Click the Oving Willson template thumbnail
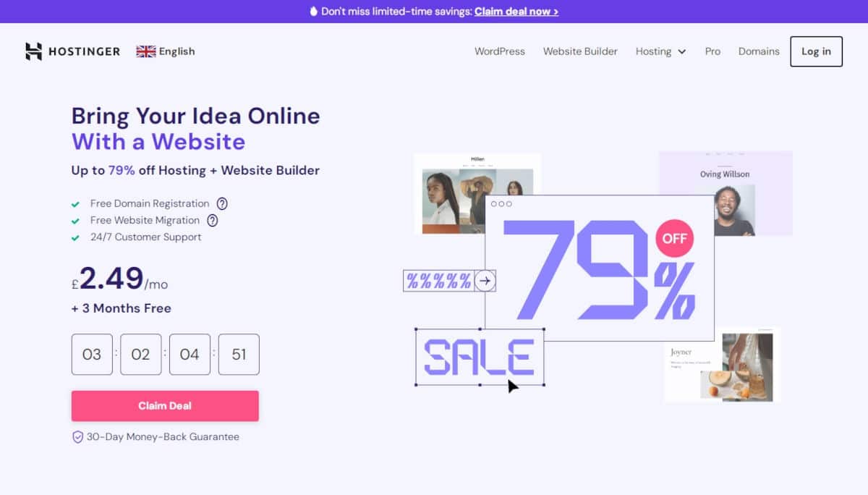This screenshot has height=495, width=868. pyautogui.click(x=726, y=193)
